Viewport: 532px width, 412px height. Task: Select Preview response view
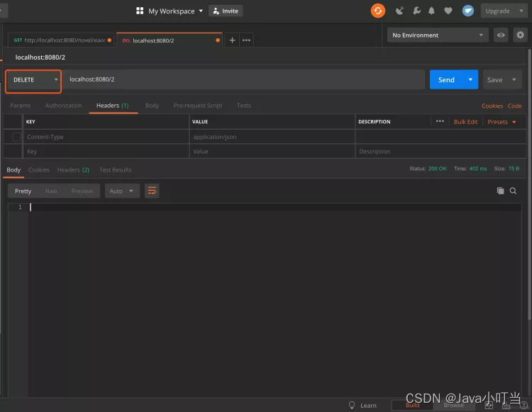coord(82,191)
